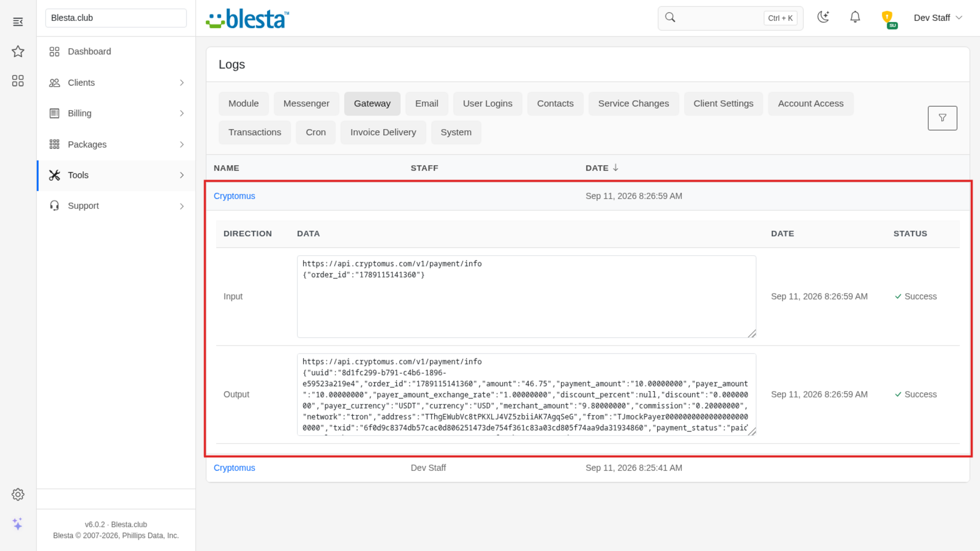
Task: Click the Billing ledger icon
Action: [x=54, y=113]
